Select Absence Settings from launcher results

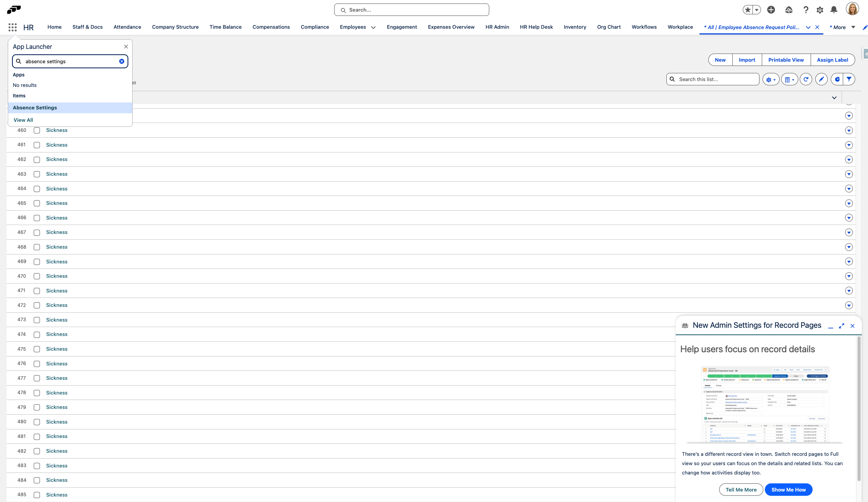35,108
